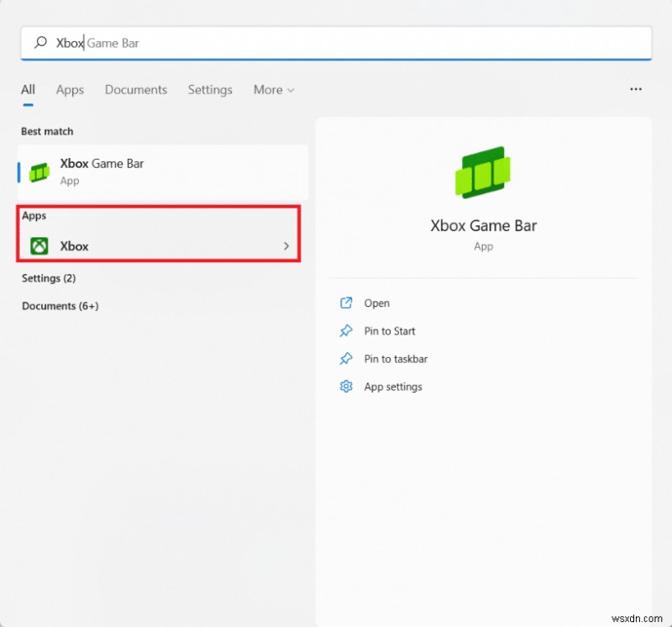Select the All tab

[x=28, y=90]
